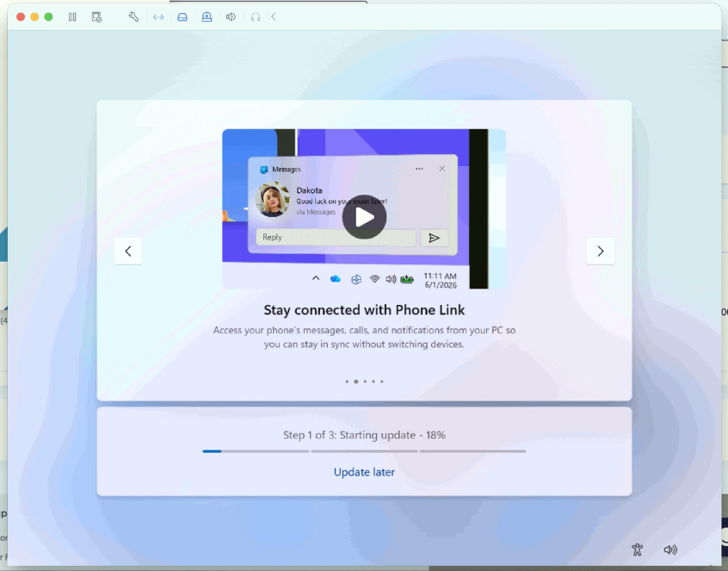Click the network arrows icon in toolbar
Image resolution: width=728 pixels, height=571 pixels.
[158, 17]
